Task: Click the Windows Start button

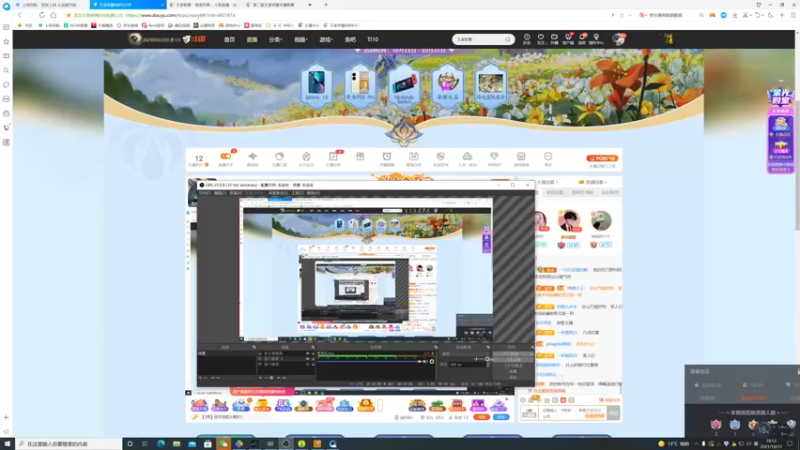Action: tap(7, 444)
